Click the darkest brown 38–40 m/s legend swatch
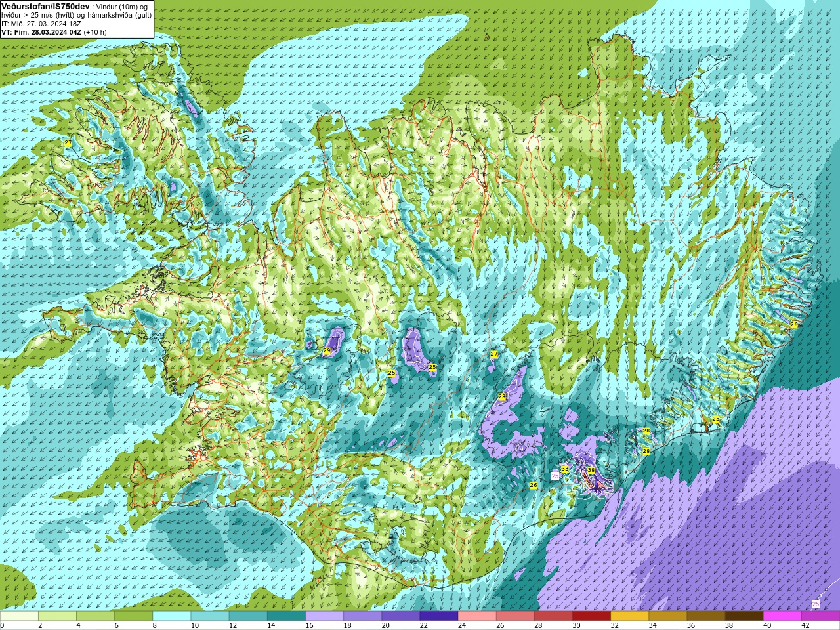The height and width of the screenshot is (630, 840). click(x=744, y=616)
